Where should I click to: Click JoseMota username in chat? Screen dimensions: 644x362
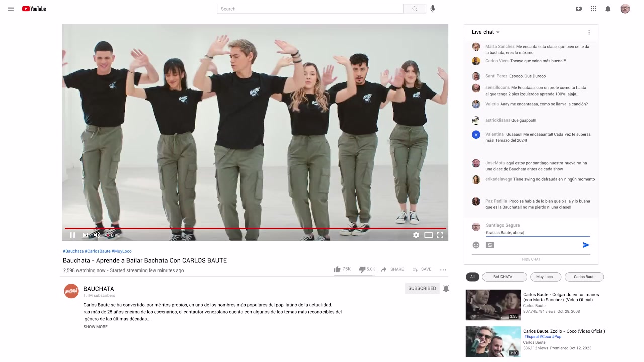495,163
